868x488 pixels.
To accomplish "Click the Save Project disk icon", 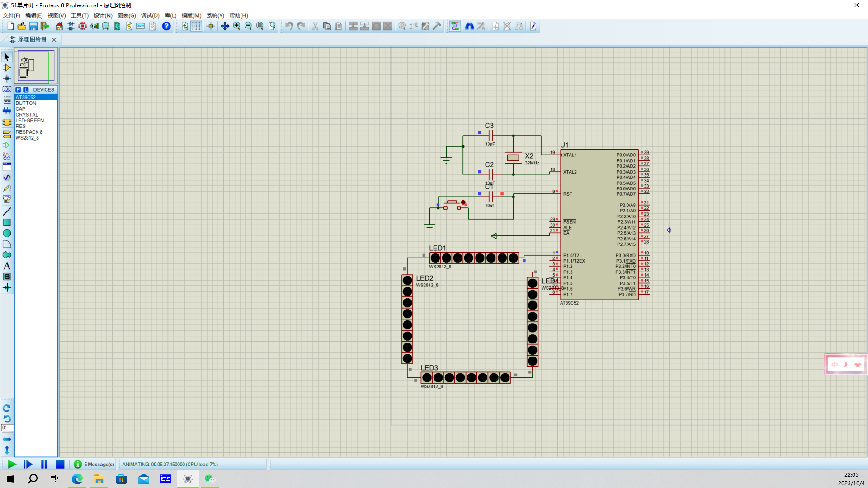I will click(33, 26).
